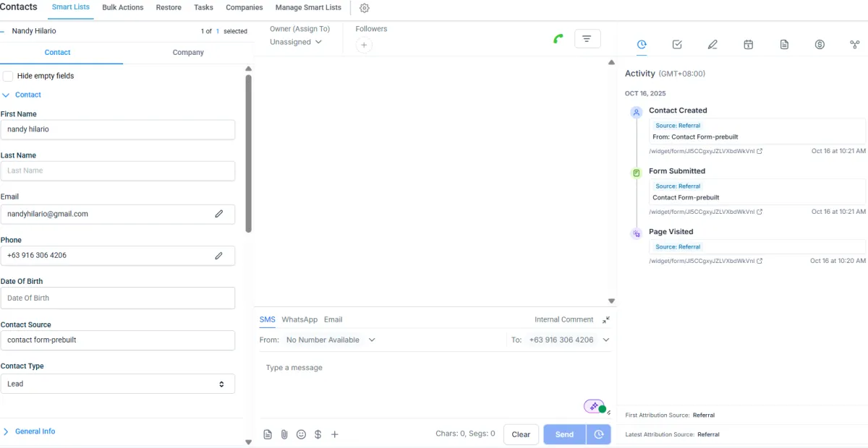Open the Companies tab
This screenshot has width=868, height=448.
[x=244, y=7]
